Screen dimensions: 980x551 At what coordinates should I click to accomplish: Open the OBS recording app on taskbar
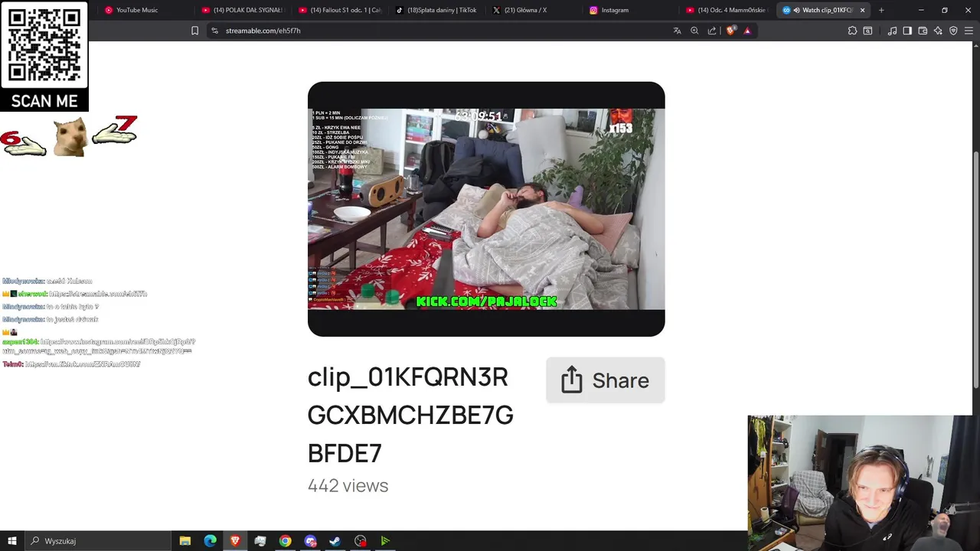pos(360,541)
